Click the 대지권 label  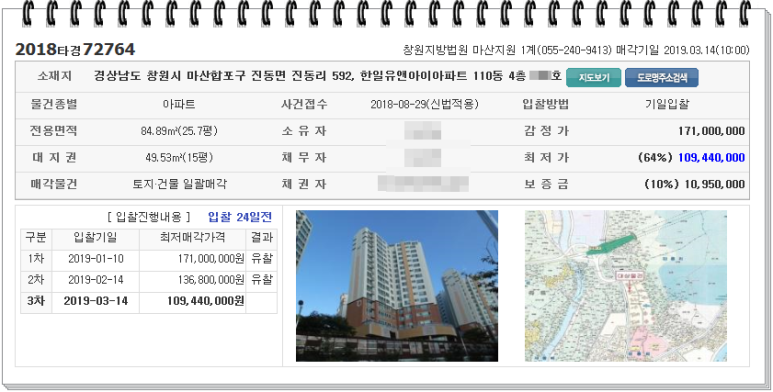point(54,158)
